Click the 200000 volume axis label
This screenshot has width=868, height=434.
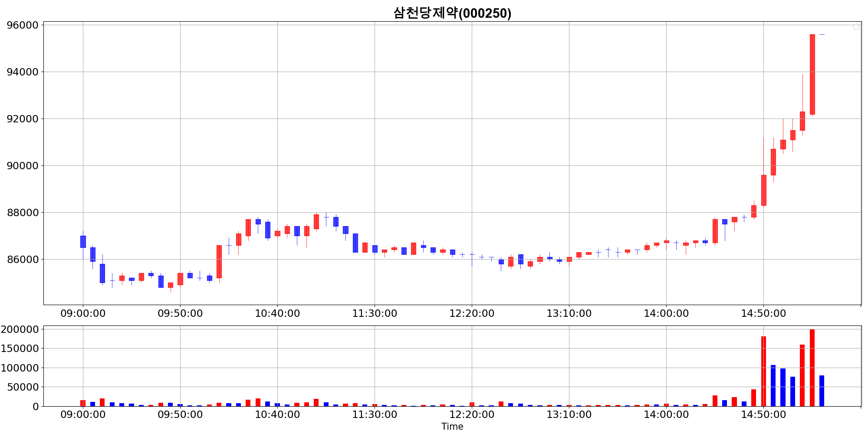pos(20,329)
